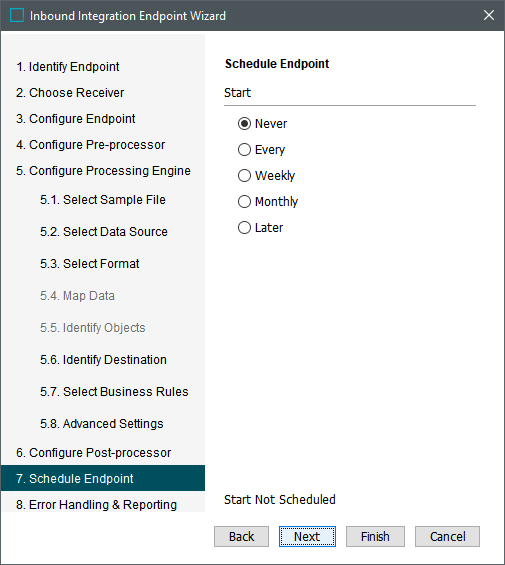Close the Inbound Integration Endpoint Wizard
Screen dimensions: 505x565
click(489, 15)
